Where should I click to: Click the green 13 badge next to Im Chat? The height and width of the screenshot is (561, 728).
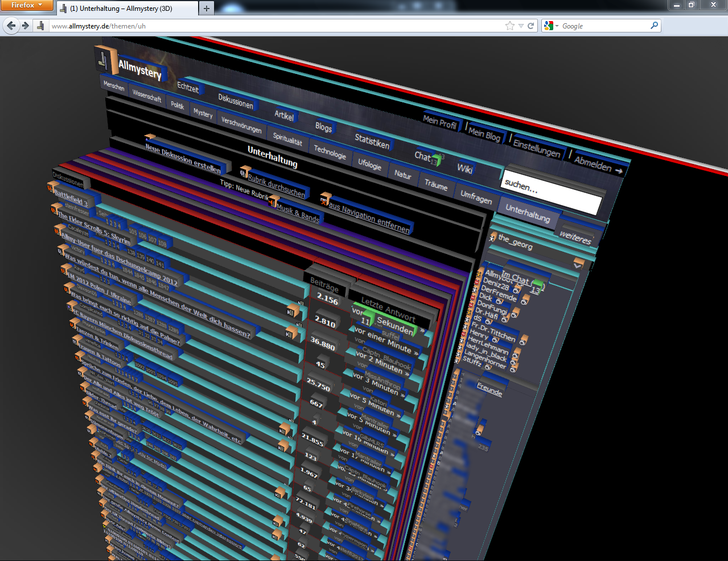537,286
